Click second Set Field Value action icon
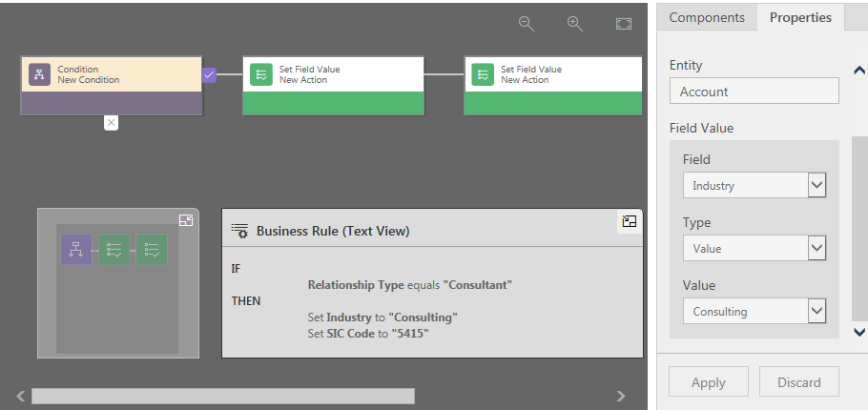Viewport: 868px width, 410px height. [483, 75]
